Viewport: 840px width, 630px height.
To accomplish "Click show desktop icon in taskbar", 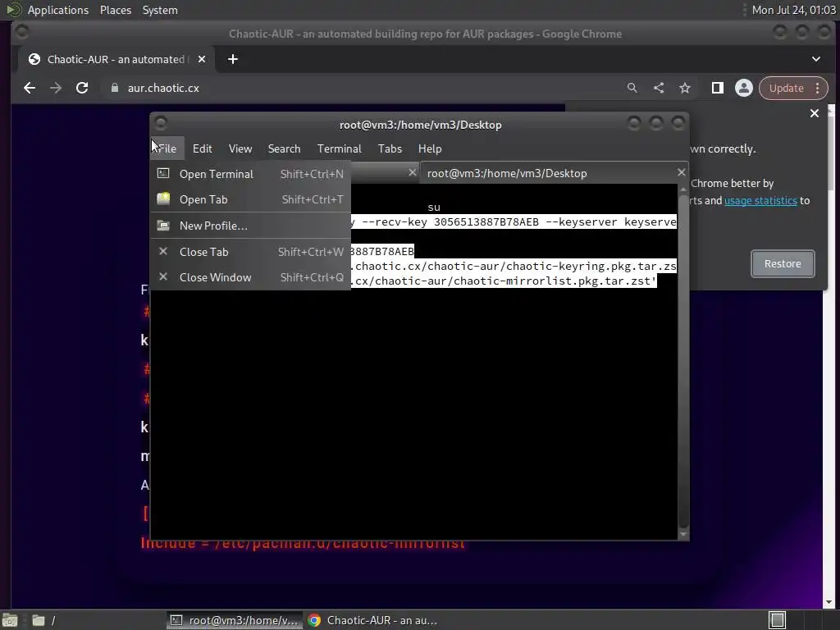I will 10,620.
